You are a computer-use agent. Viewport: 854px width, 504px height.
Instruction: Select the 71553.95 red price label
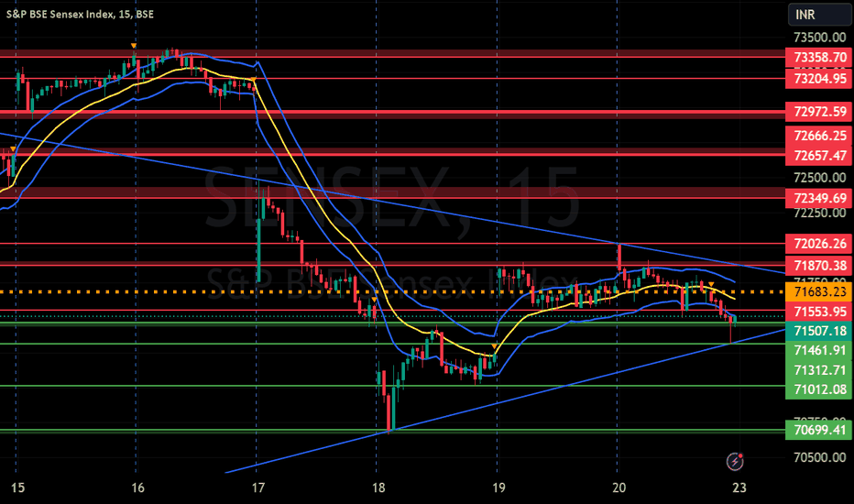(x=819, y=312)
